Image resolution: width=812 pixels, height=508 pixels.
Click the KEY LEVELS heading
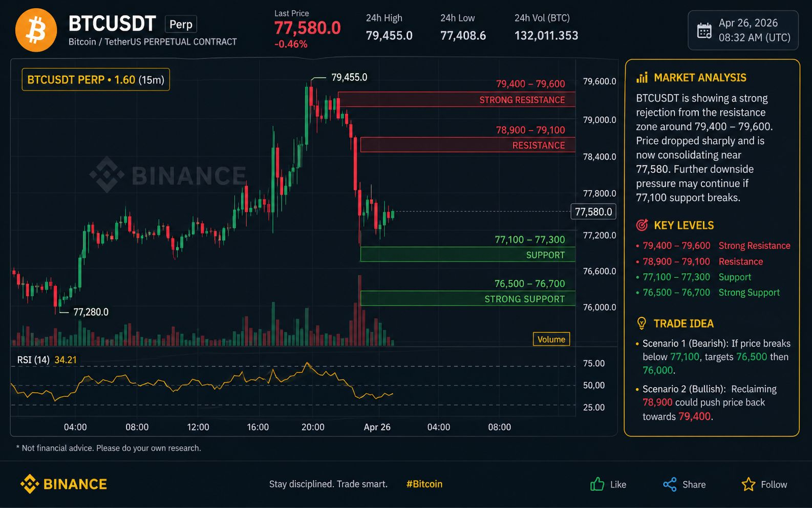tap(683, 225)
